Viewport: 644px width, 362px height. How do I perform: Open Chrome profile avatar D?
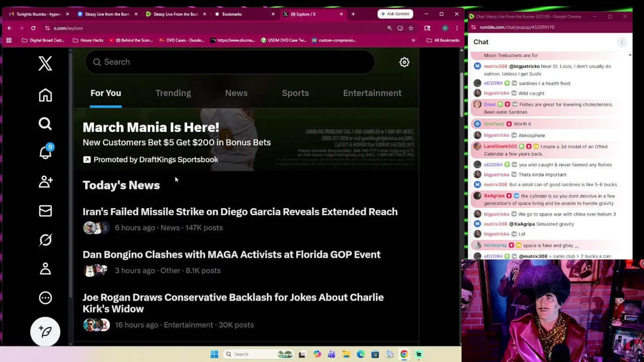click(x=445, y=28)
